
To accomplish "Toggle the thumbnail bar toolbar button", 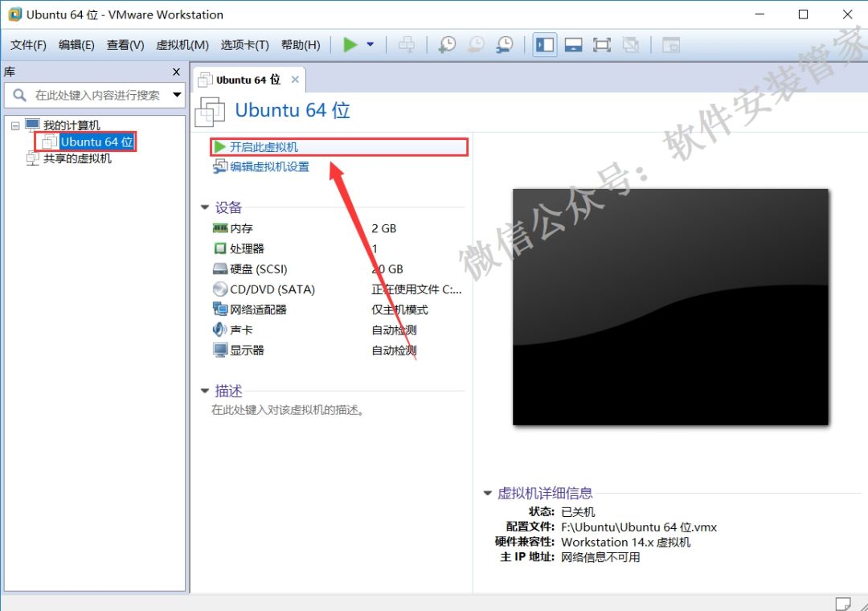I will point(573,45).
